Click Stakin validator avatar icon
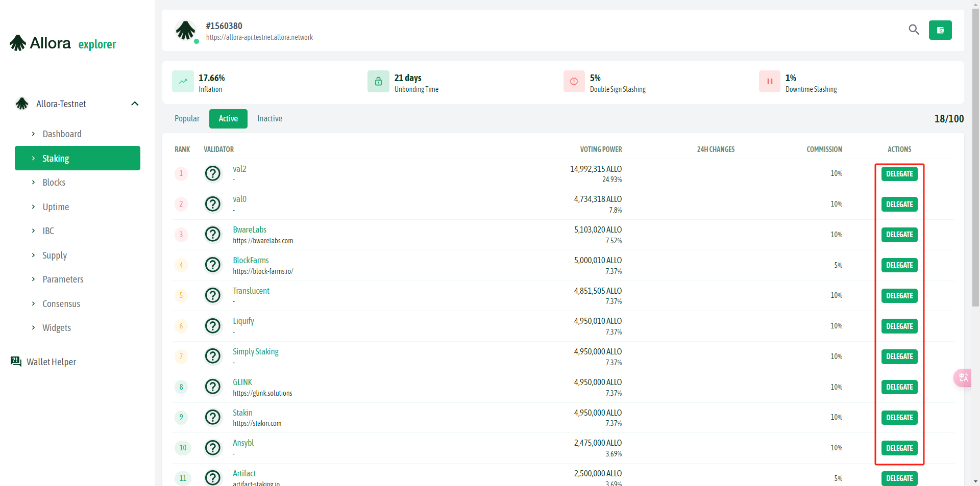The image size is (980, 486). point(213,417)
